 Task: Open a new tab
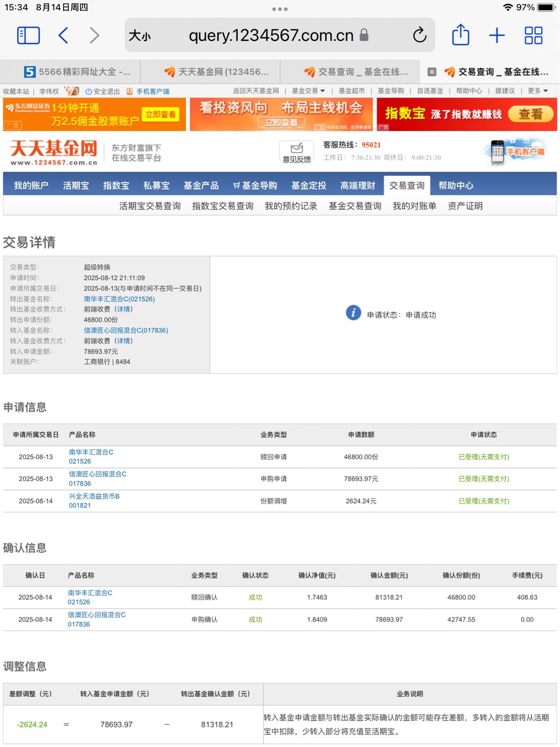pos(497,36)
